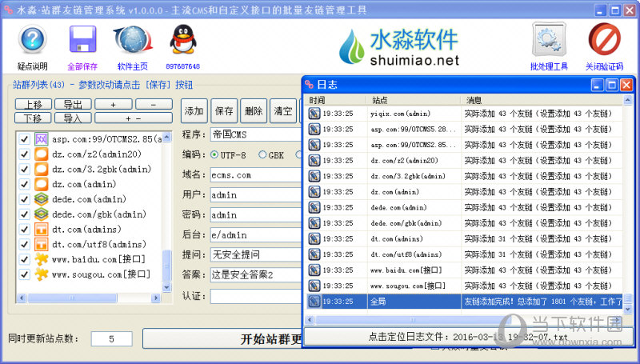640x364 pixels.
Task: Click the 关闭验证码 prohibition icon
Action: point(604,40)
